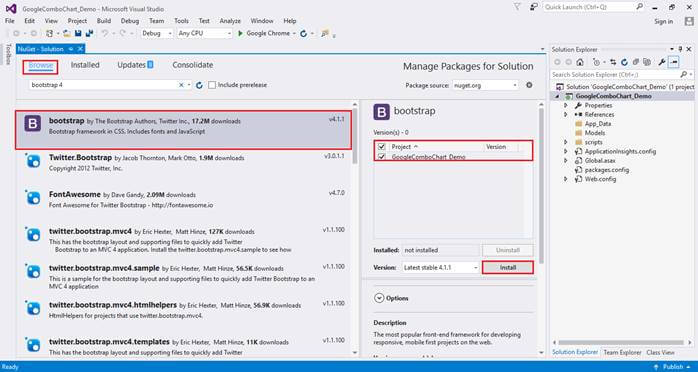Click the Solution Explorer Back arrow icon
Screen dimensions: 698x372
557,62
